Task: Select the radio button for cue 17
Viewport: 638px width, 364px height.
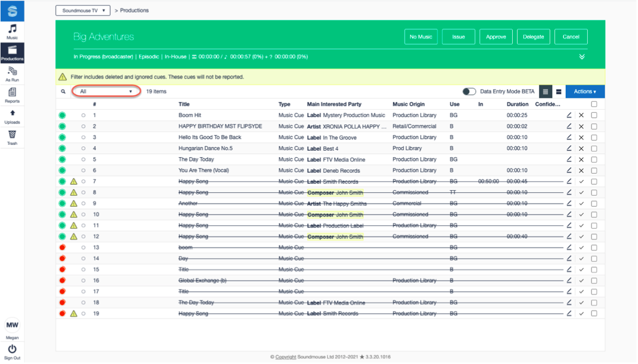Action: 83,291
